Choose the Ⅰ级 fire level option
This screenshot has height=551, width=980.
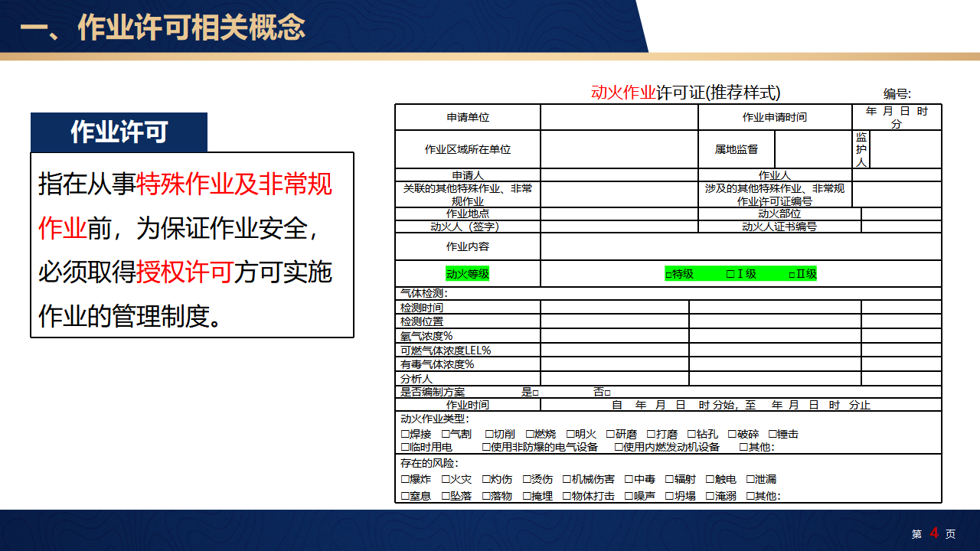730,274
